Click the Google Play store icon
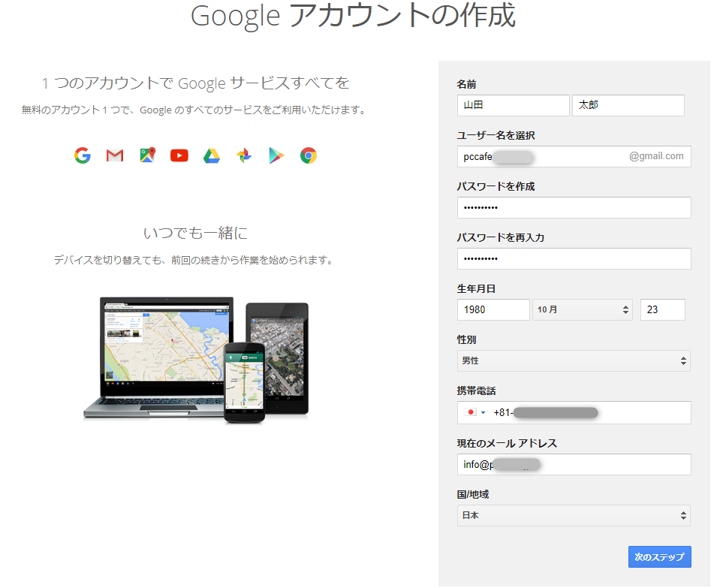Screen dimensions: 720x588 [x=276, y=155]
